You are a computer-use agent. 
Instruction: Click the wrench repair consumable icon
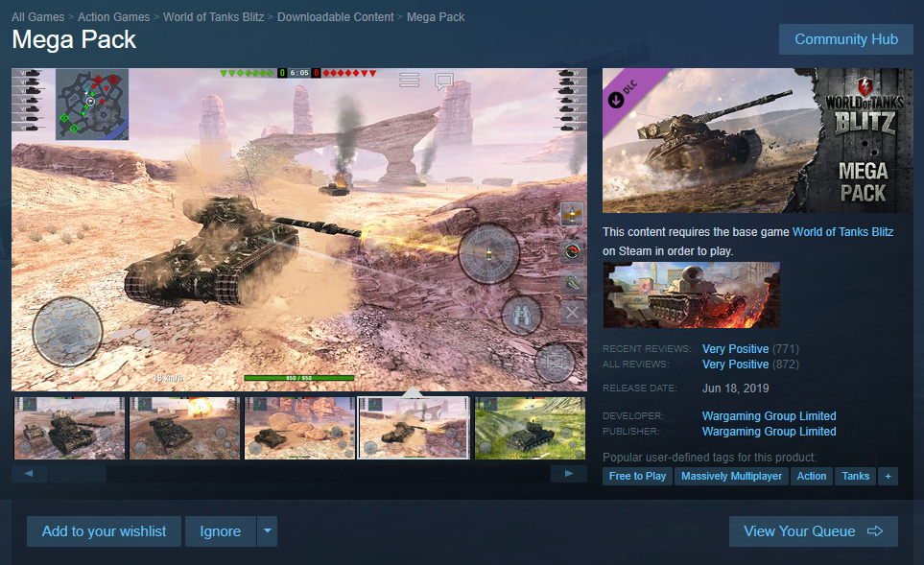(x=572, y=282)
